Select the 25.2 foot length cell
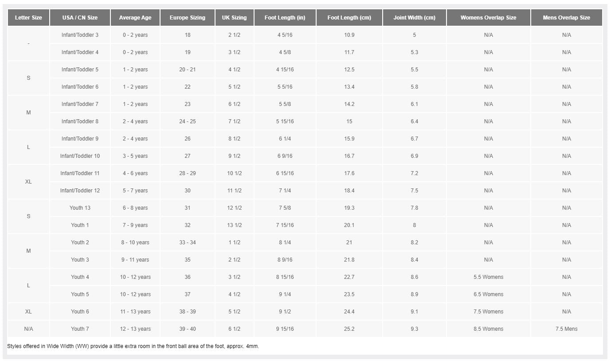Viewport: 611px width, 364px height. [x=349, y=329]
